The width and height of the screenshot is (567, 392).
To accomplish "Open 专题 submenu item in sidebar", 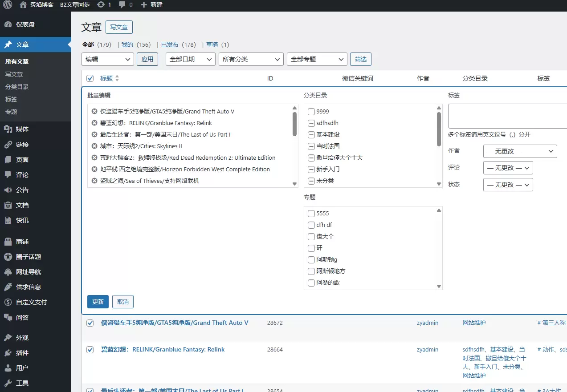I will click(11, 112).
